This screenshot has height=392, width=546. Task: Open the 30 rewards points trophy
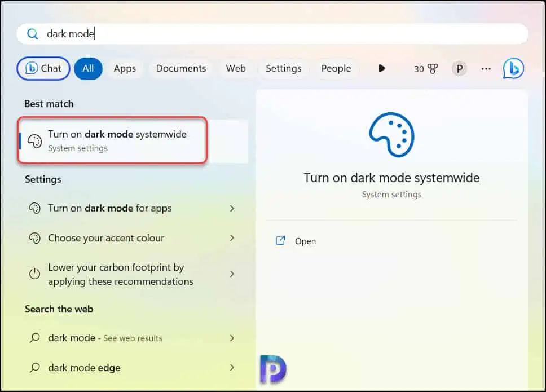[425, 69]
